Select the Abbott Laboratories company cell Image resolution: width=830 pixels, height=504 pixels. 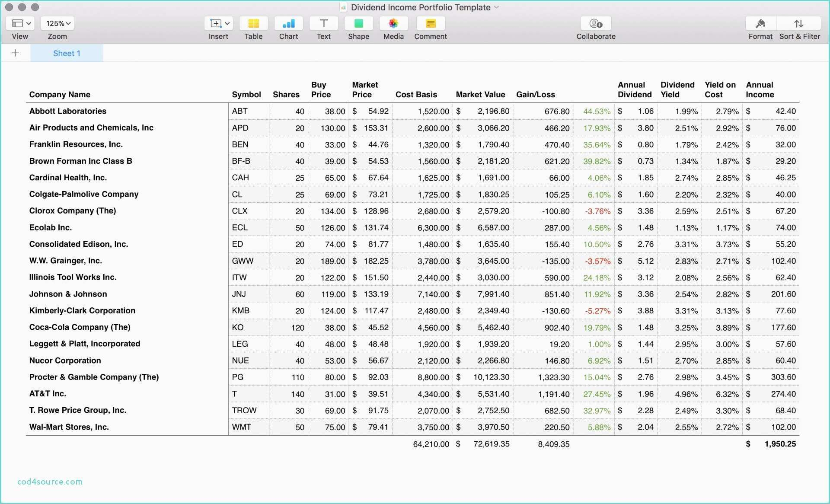point(68,111)
